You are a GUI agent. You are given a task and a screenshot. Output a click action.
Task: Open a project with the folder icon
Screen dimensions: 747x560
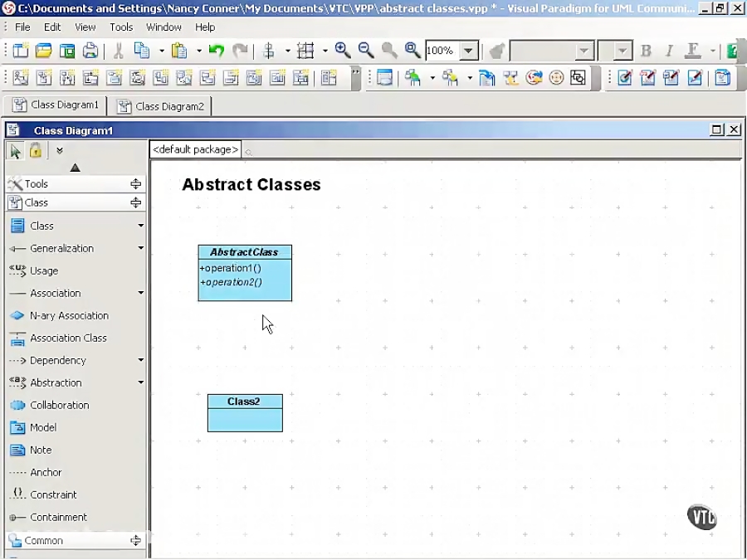(43, 51)
